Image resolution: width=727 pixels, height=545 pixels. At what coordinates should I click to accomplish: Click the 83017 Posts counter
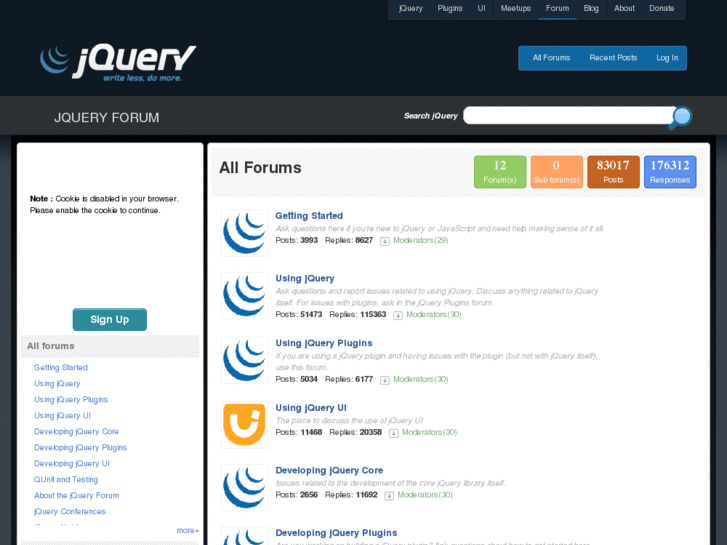click(613, 172)
